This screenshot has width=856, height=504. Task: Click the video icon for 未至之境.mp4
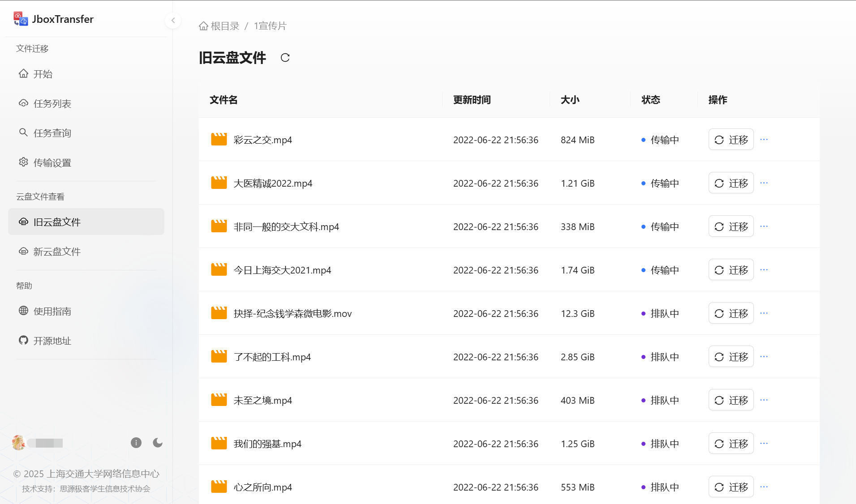[219, 400]
